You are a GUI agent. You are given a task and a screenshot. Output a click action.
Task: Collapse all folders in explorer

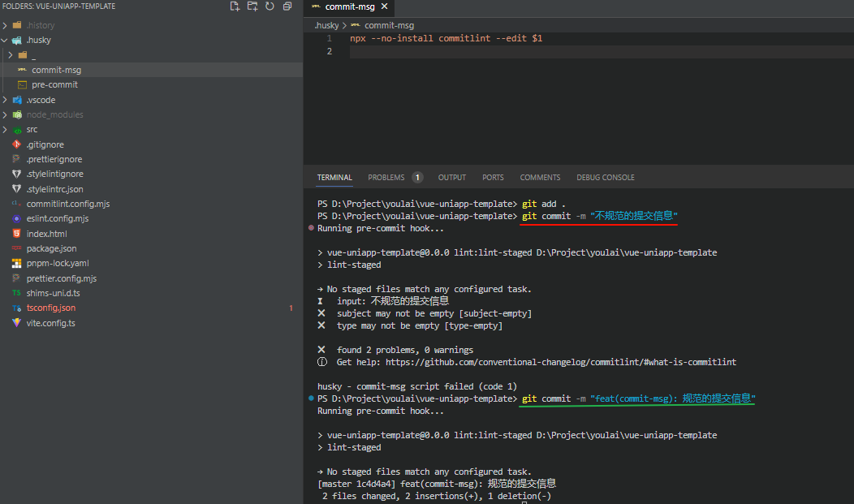(x=287, y=6)
